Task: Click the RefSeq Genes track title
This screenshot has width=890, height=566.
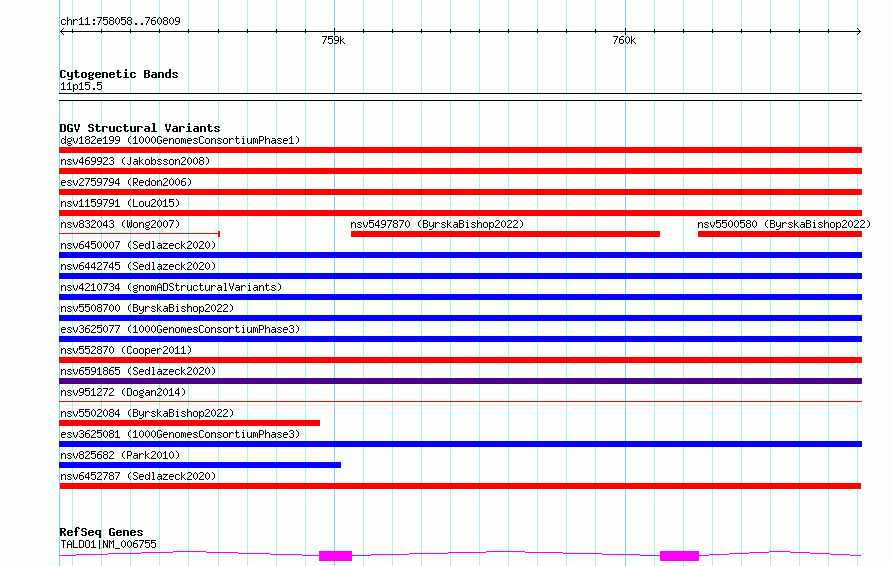Action: [101, 533]
